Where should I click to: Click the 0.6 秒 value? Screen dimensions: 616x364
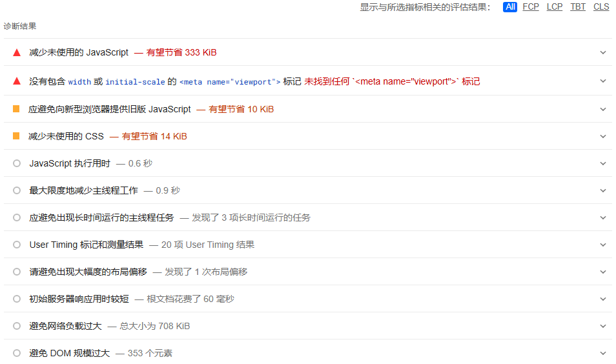pos(140,163)
